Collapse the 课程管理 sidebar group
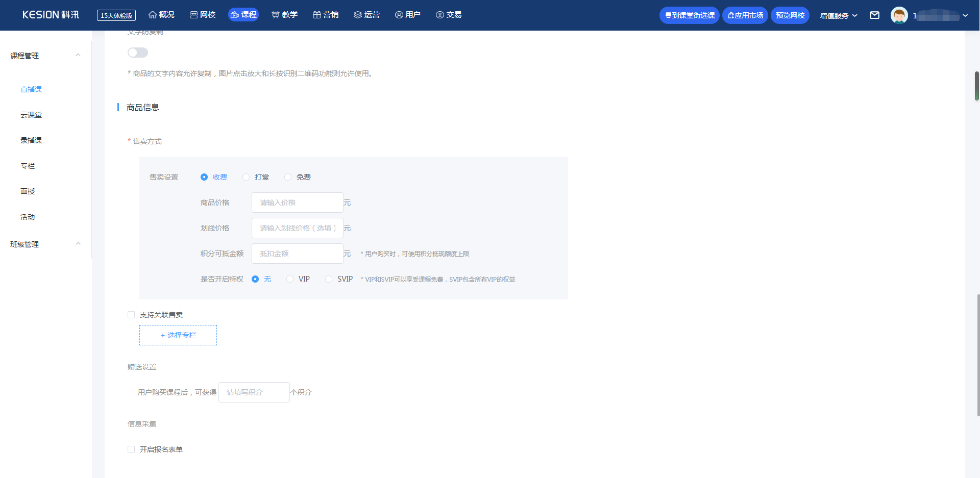The height and width of the screenshot is (478, 980). coord(78,55)
